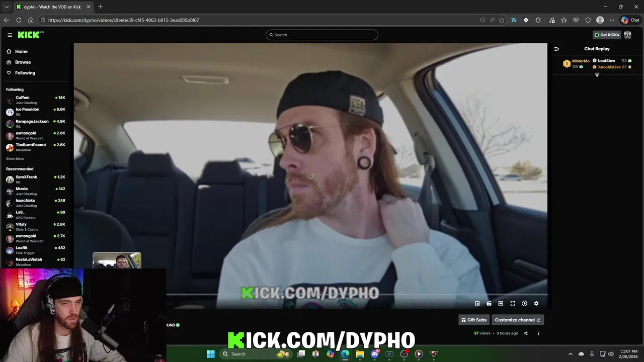Activate Read aloud in address bar
This screenshot has height=362, width=644.
point(492,20)
